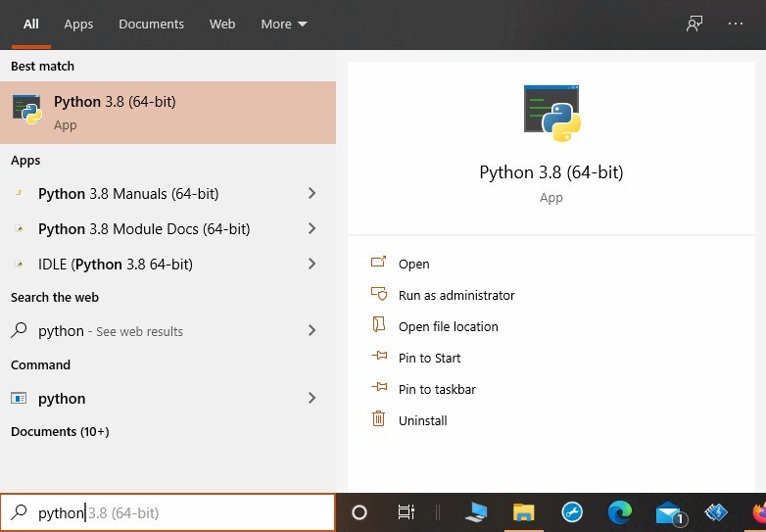Viewport: 766px width, 532px height.
Task: Click the Pin to Start pin icon
Action: 379,356
